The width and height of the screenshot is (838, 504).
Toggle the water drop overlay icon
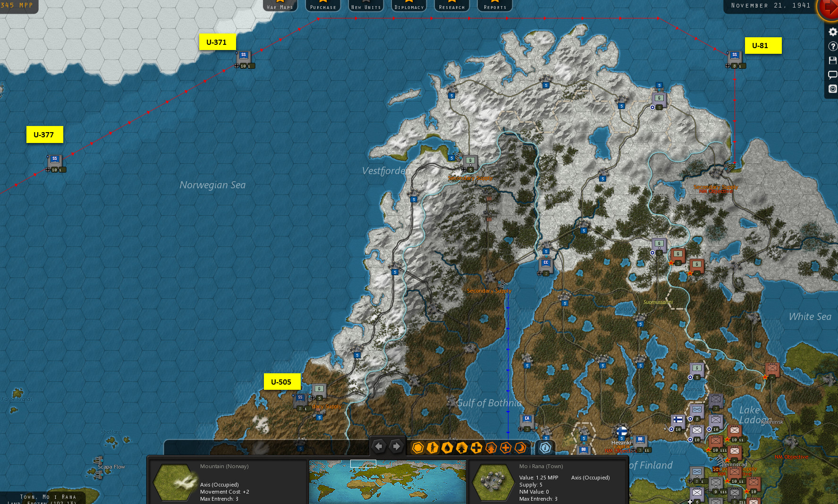(x=447, y=447)
